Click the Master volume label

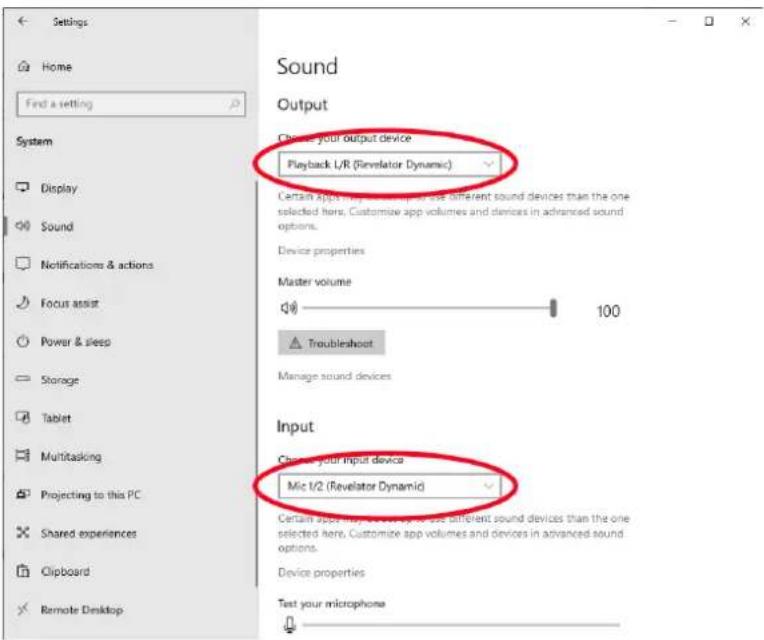point(315,282)
